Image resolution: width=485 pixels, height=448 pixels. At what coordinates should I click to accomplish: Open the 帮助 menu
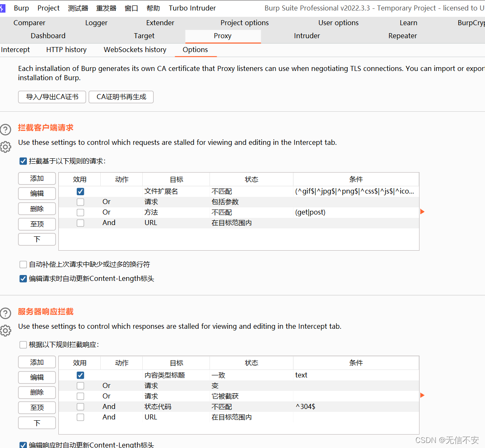click(x=153, y=8)
